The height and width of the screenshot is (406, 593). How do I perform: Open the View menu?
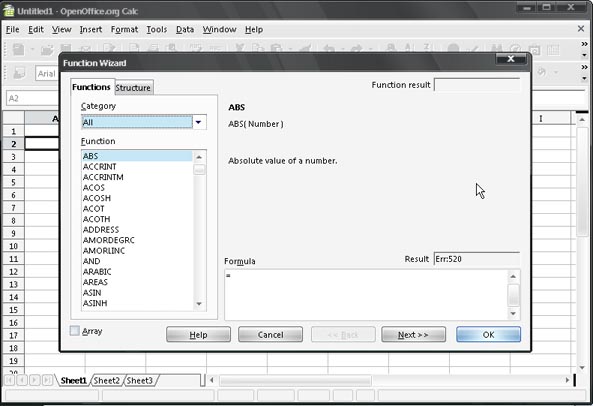click(62, 29)
